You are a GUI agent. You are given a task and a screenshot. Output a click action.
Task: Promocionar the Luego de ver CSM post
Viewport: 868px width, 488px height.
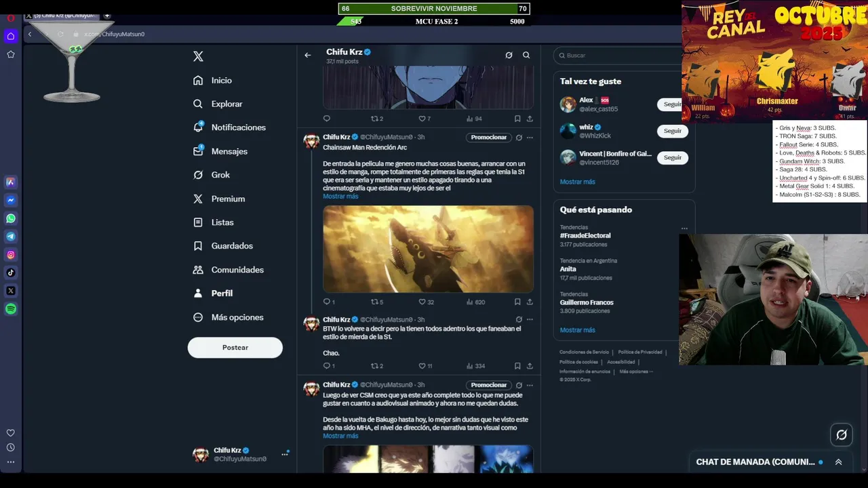tap(489, 385)
